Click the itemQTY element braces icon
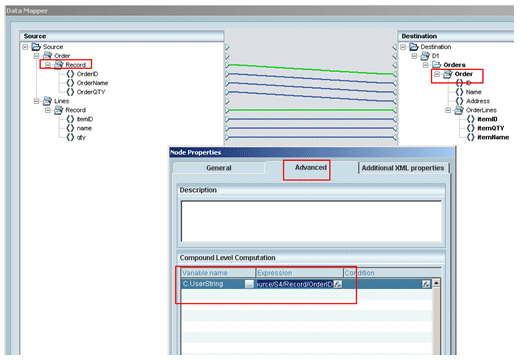The height and width of the screenshot is (361, 521). 470,128
